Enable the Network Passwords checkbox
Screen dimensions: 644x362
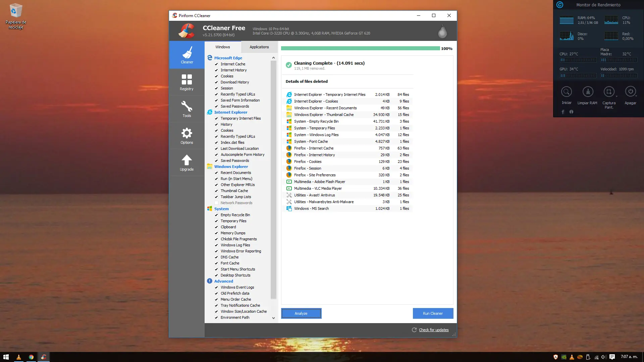[216, 203]
